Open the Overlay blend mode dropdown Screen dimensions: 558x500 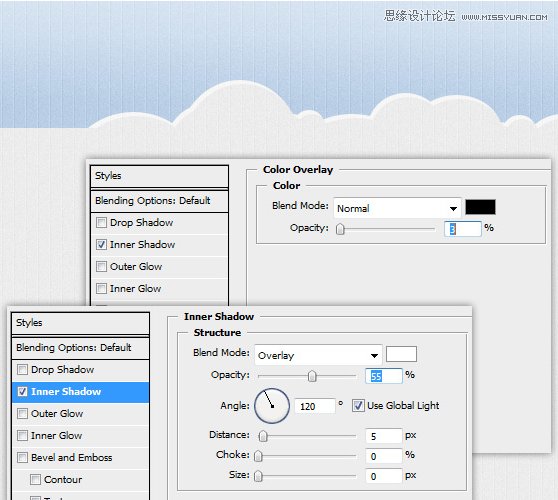coord(318,355)
